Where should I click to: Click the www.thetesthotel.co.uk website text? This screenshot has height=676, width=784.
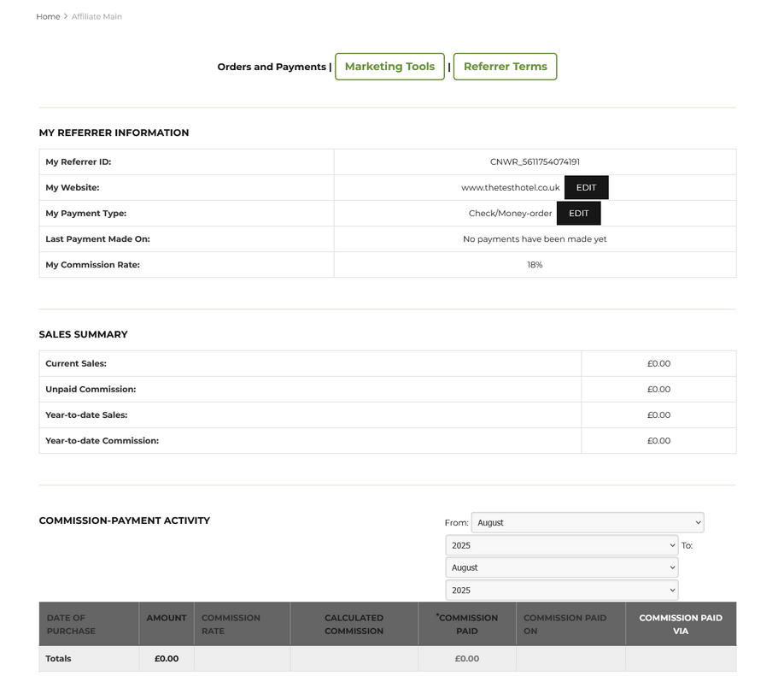[x=510, y=187]
